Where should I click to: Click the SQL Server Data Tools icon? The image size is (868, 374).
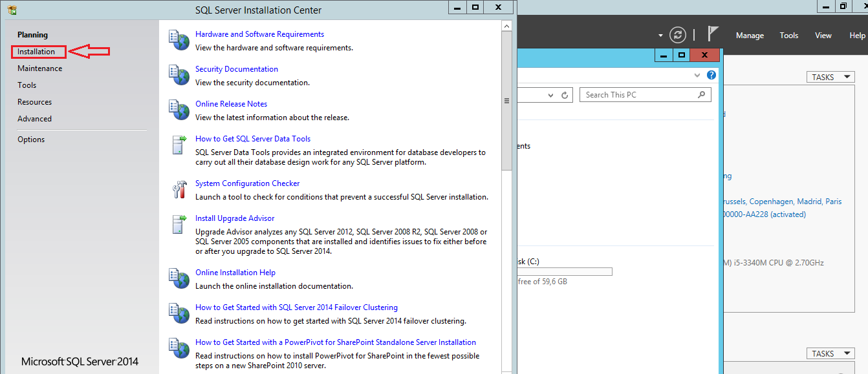pyautogui.click(x=179, y=145)
